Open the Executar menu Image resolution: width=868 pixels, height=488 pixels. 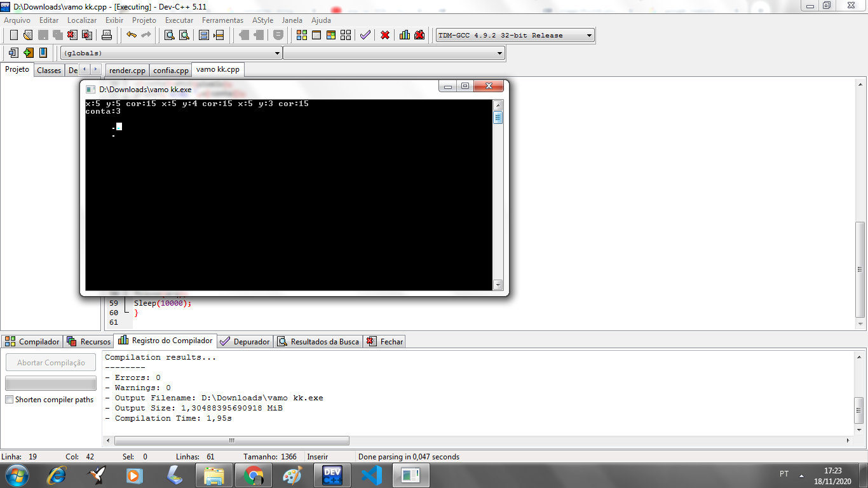179,20
